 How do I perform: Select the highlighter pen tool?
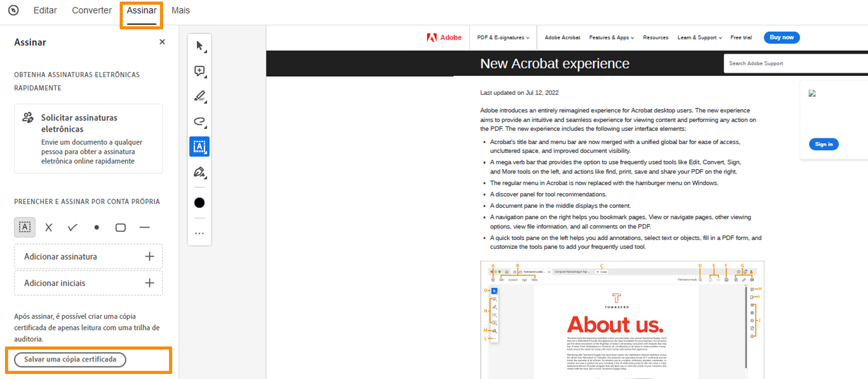click(x=199, y=96)
